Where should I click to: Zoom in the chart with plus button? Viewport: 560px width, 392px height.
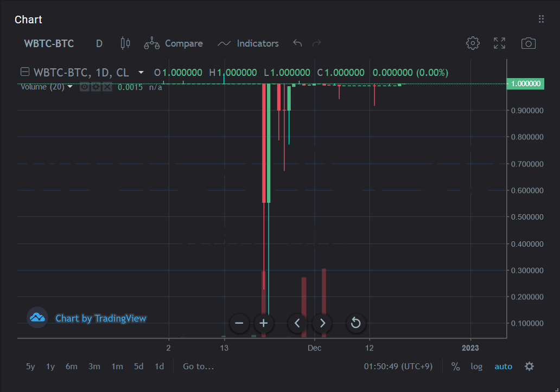(x=264, y=323)
